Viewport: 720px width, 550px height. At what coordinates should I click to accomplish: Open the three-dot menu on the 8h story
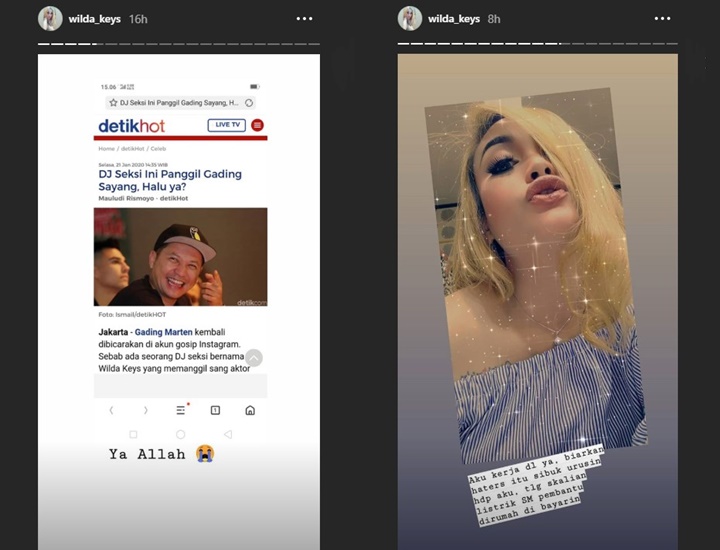click(661, 19)
